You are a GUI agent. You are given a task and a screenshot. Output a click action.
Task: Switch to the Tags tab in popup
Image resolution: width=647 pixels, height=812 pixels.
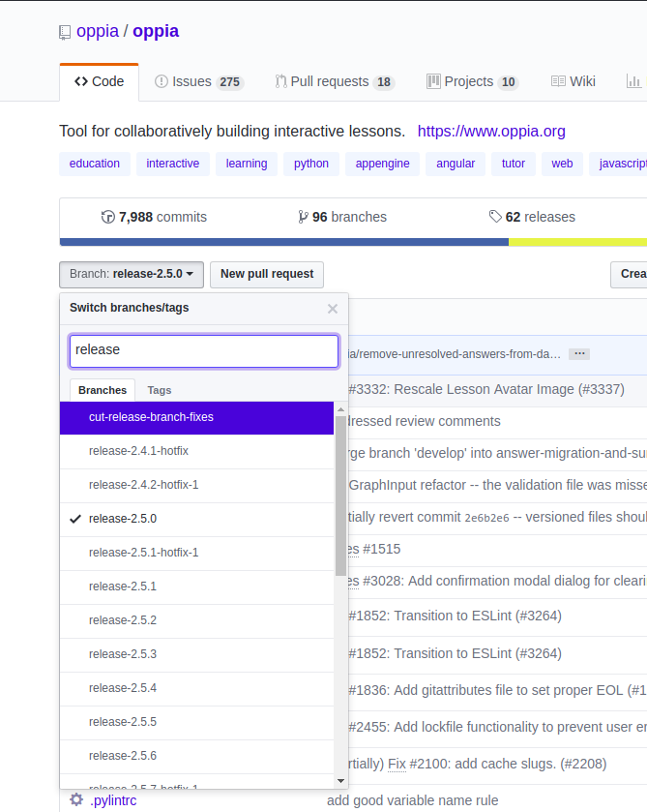pyautogui.click(x=159, y=390)
